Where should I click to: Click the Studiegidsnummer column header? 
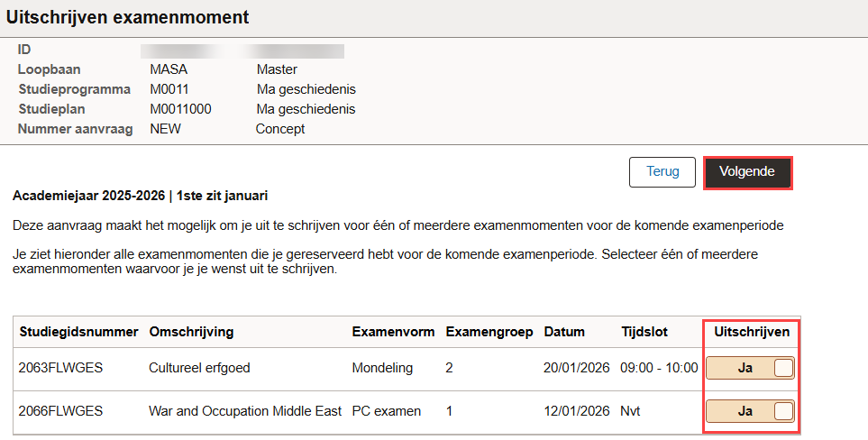click(x=78, y=332)
